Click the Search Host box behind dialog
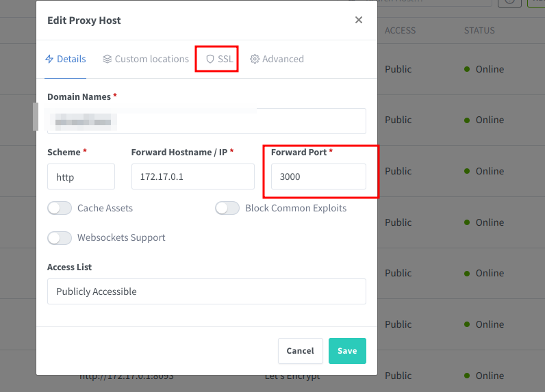 [x=438, y=2]
